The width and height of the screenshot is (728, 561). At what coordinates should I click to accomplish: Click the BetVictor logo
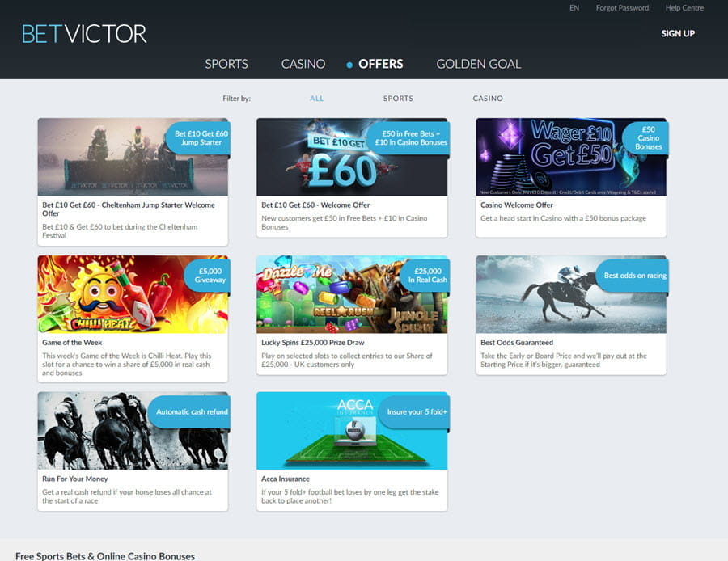pos(84,34)
